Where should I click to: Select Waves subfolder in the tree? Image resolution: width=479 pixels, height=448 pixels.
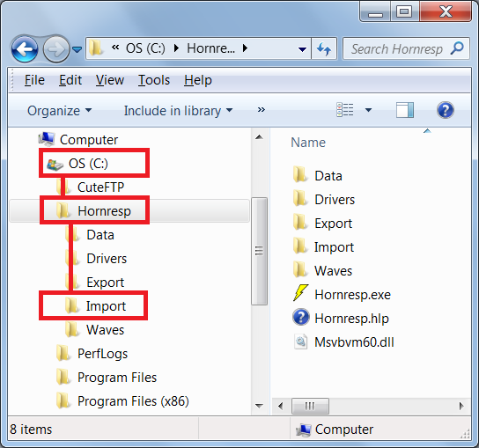tap(105, 330)
